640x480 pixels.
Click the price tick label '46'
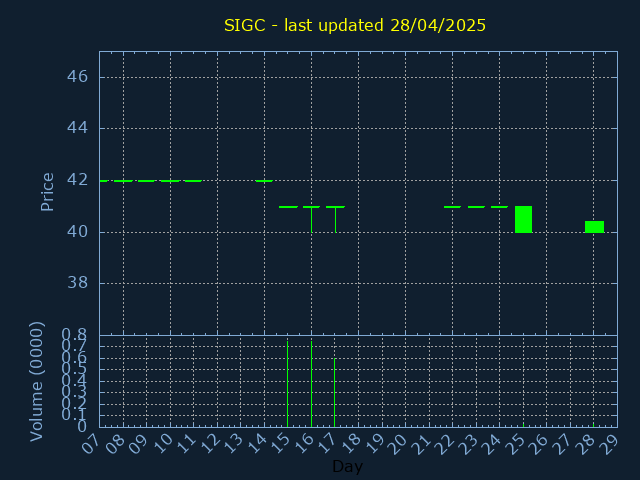pos(78,77)
